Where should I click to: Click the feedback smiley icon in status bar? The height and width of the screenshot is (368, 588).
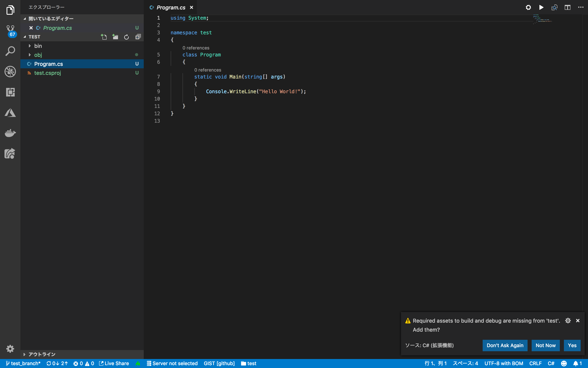click(x=564, y=363)
